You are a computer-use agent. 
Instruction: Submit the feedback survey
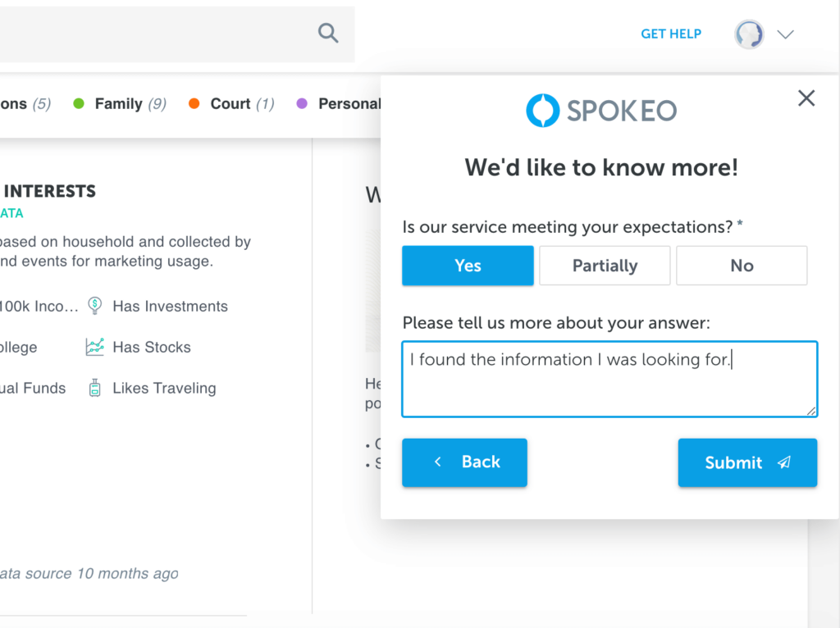pos(746,462)
